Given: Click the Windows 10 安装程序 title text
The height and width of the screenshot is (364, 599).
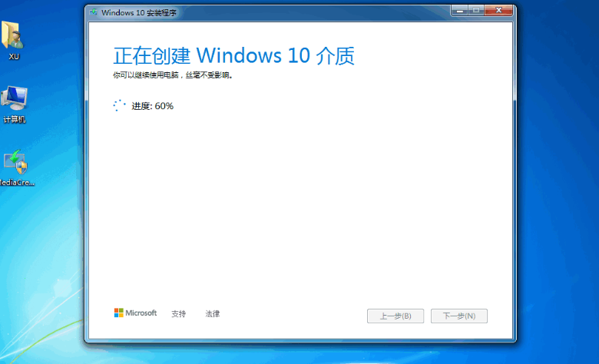Looking at the screenshot, I should (132, 12).
